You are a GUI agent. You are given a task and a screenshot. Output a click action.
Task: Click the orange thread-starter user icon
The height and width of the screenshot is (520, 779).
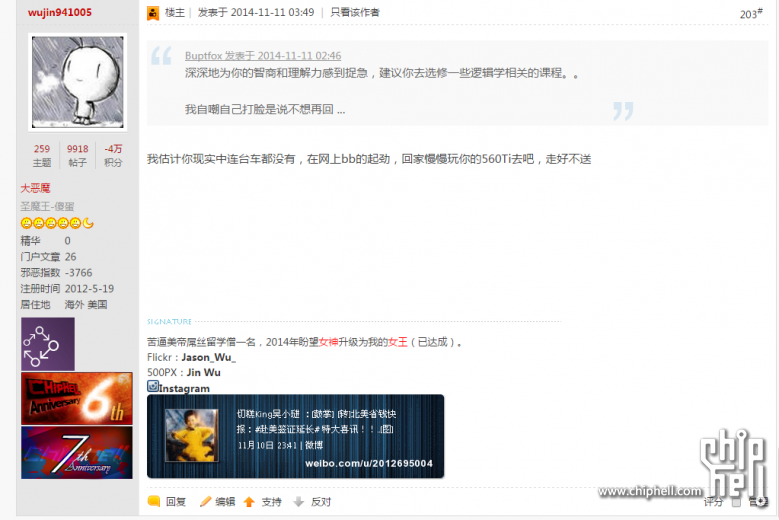coord(153,13)
